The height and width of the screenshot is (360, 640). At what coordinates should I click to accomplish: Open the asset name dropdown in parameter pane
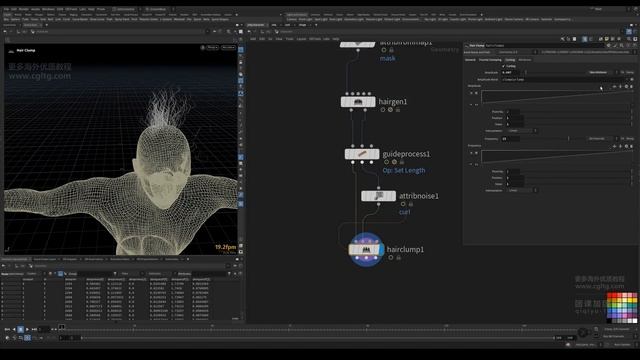tap(518, 52)
